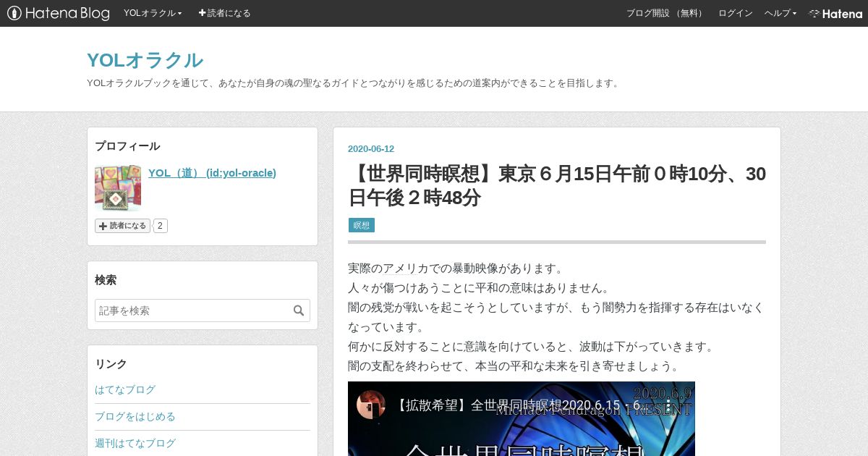Select the 瞑想 category tag
This screenshot has height=456, width=868.
362,225
